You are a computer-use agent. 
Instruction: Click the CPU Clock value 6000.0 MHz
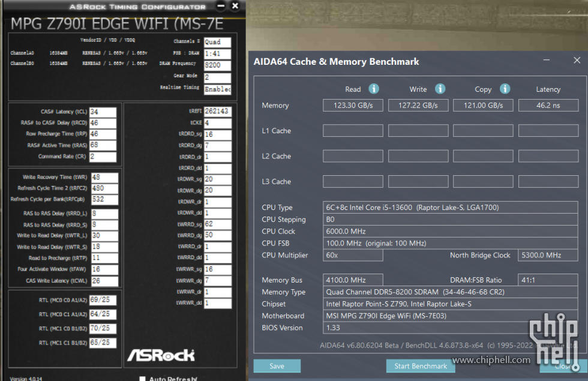(451, 232)
